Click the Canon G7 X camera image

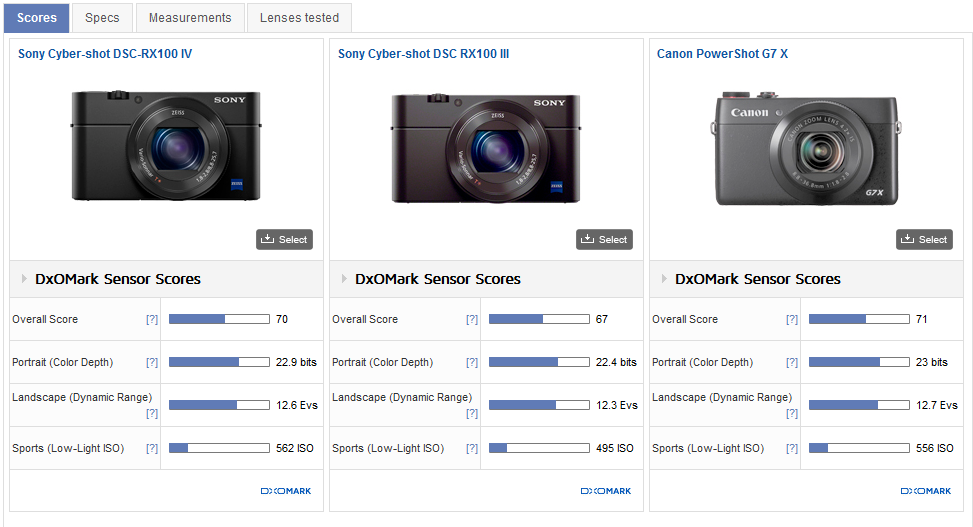[805, 148]
